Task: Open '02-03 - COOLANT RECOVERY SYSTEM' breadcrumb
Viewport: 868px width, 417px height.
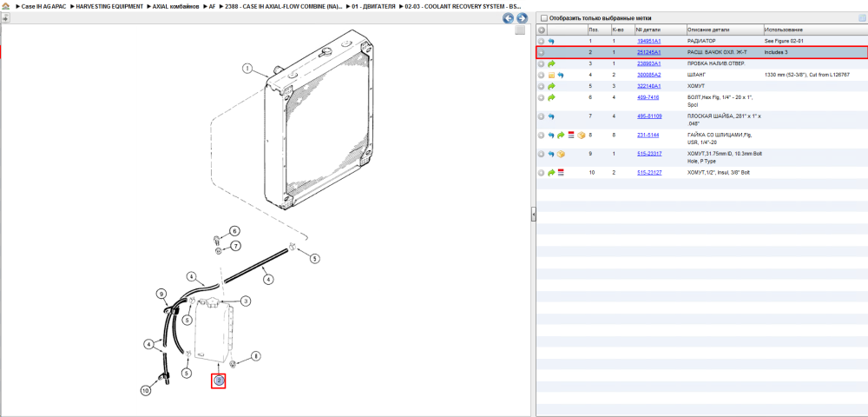Action: [463, 6]
